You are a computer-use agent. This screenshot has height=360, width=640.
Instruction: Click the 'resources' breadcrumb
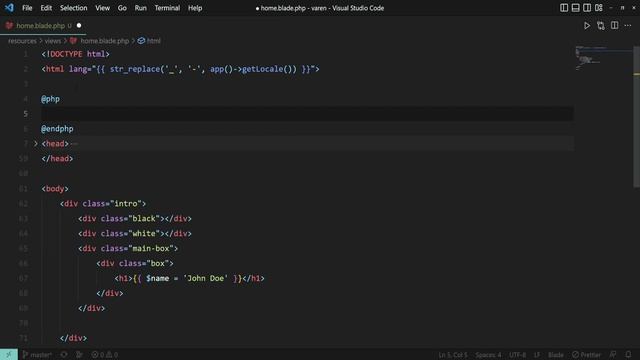point(22,41)
